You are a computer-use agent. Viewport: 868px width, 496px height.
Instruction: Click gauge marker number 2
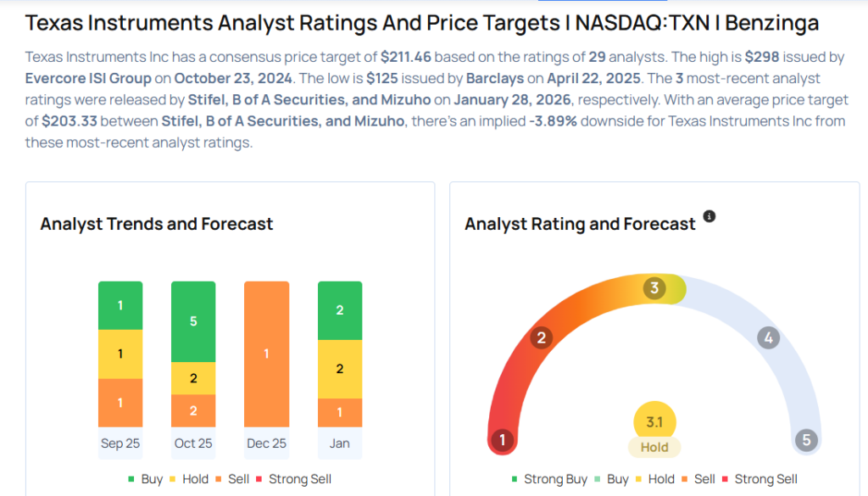click(541, 338)
